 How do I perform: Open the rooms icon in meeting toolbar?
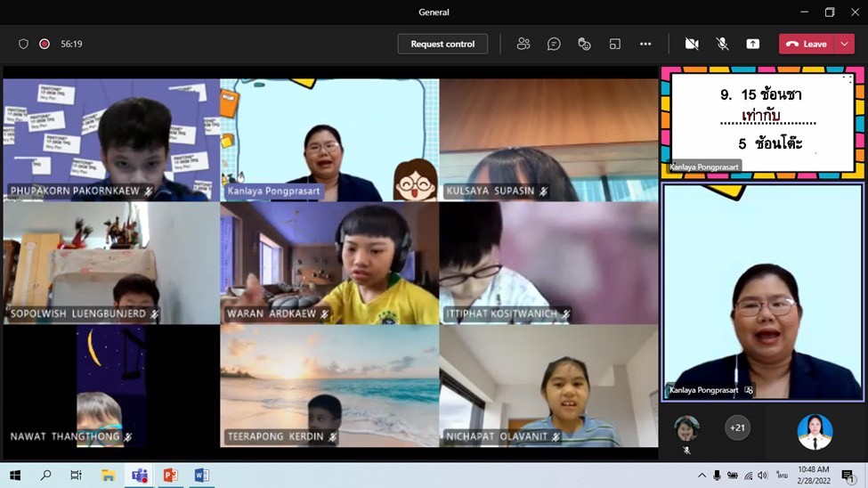(x=615, y=44)
